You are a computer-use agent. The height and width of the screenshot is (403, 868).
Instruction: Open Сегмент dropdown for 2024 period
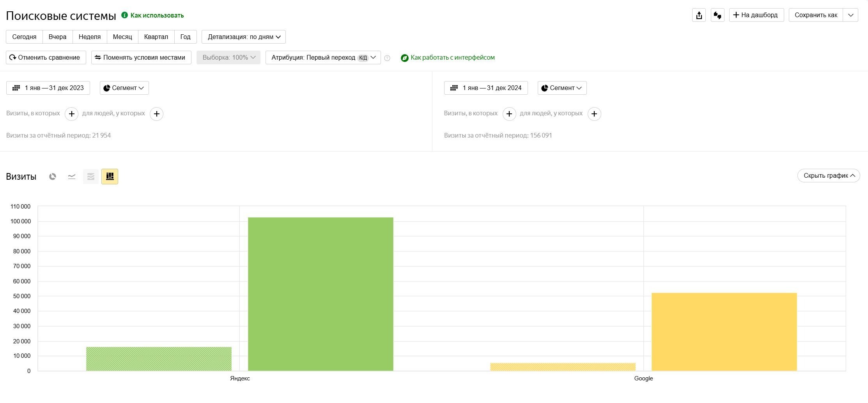tap(562, 88)
